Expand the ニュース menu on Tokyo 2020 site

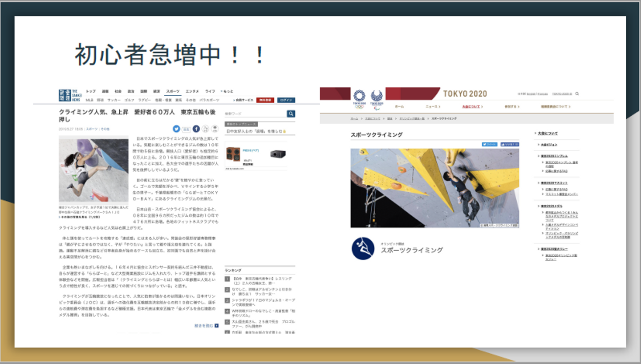pos(433,107)
